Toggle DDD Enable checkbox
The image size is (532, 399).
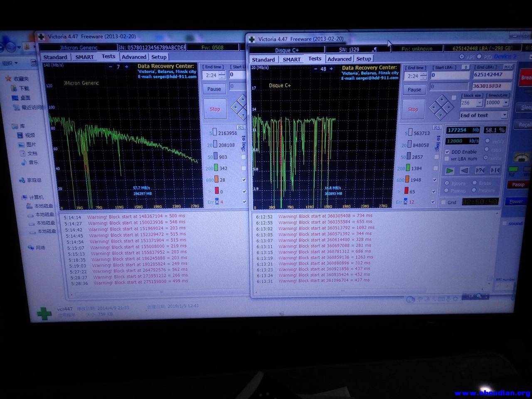point(448,152)
